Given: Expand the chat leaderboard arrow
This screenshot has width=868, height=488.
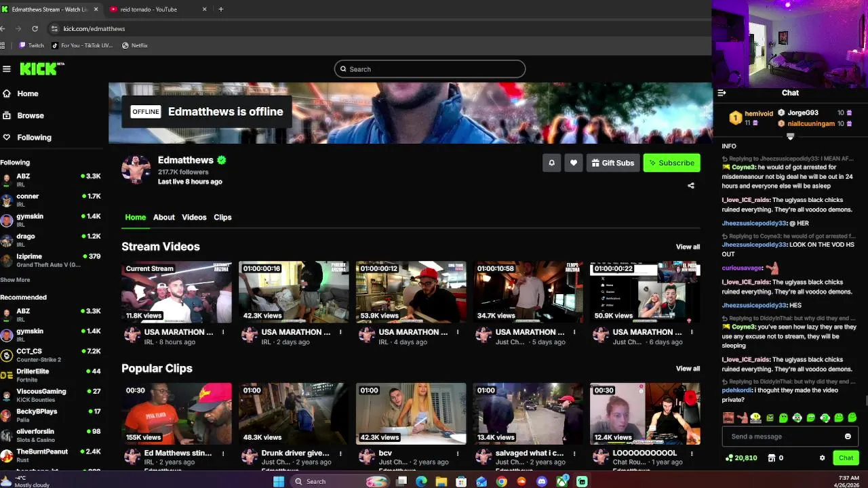Looking at the screenshot, I should [790, 136].
